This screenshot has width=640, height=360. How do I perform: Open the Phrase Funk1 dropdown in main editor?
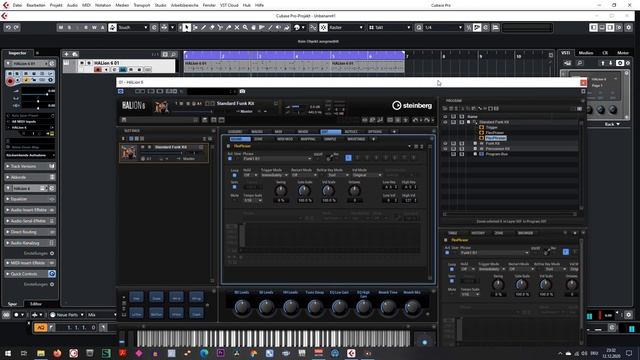tap(277, 158)
